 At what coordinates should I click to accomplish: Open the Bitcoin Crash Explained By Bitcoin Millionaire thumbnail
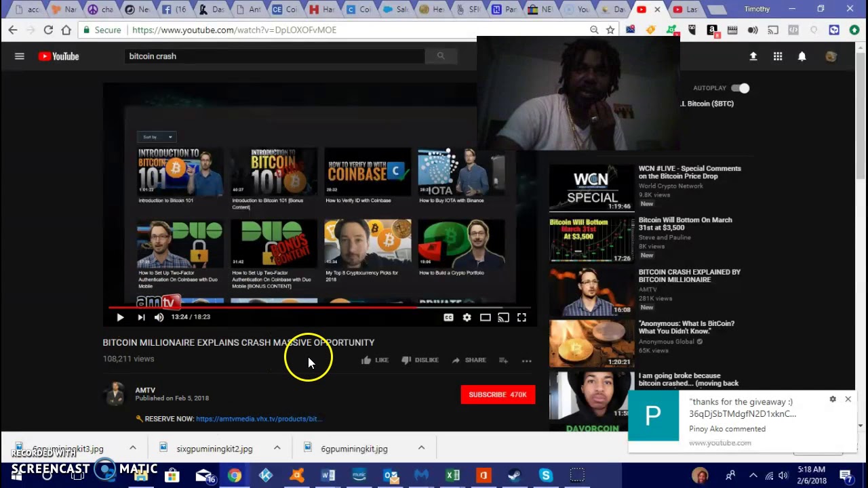pyautogui.click(x=591, y=291)
